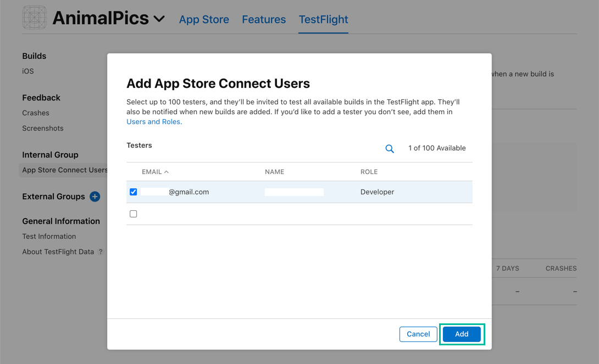This screenshot has width=599, height=364.
Task: Click the Developer role cell
Action: tap(377, 192)
